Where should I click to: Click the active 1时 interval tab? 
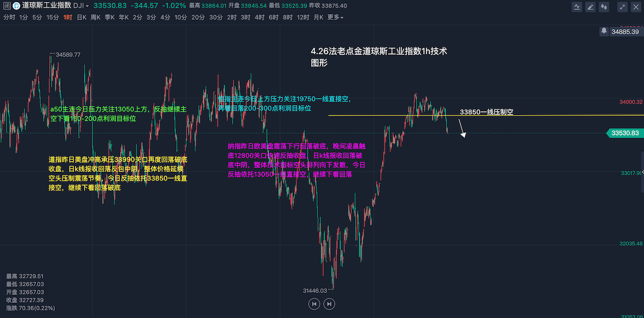click(67, 17)
